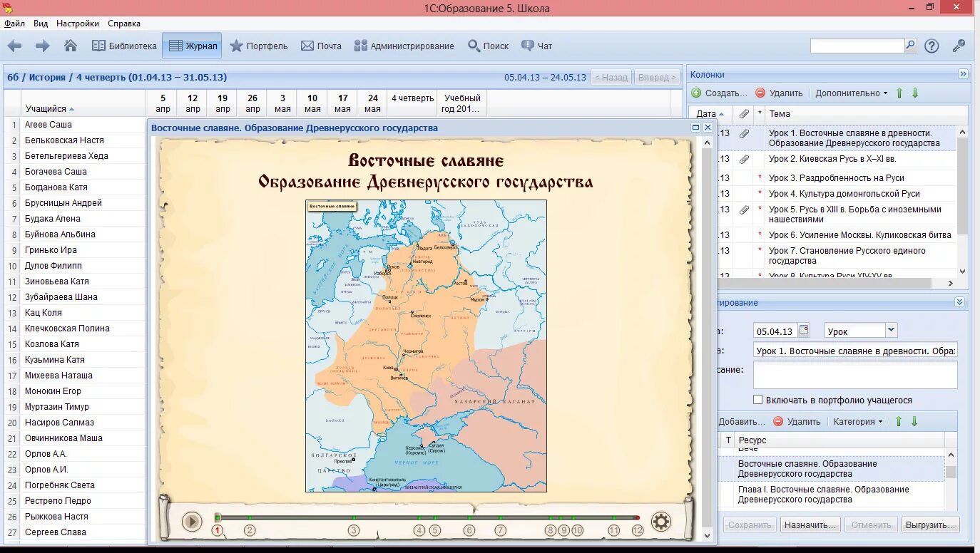Go back with the left arrow icon
Viewport: 980px width, 553px height.
14,46
